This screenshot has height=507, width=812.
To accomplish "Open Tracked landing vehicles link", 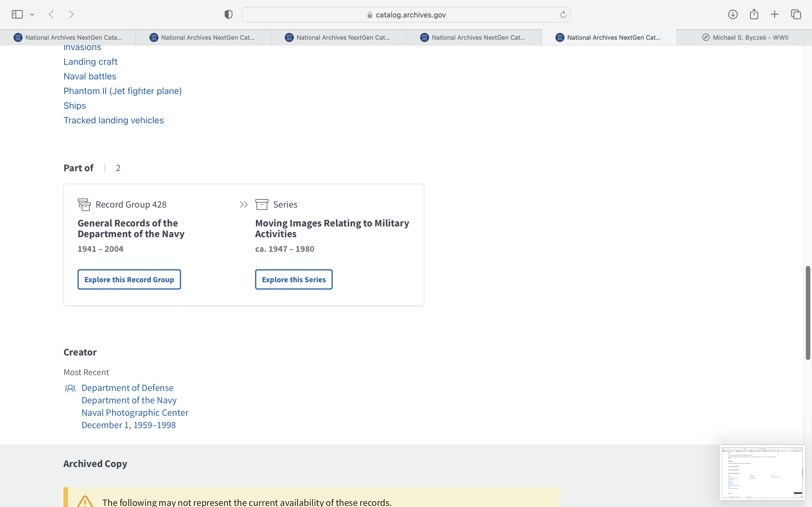I will click(113, 120).
